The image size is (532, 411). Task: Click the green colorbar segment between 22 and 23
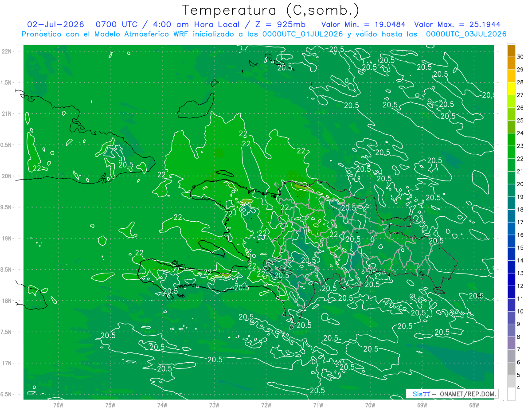511,152
